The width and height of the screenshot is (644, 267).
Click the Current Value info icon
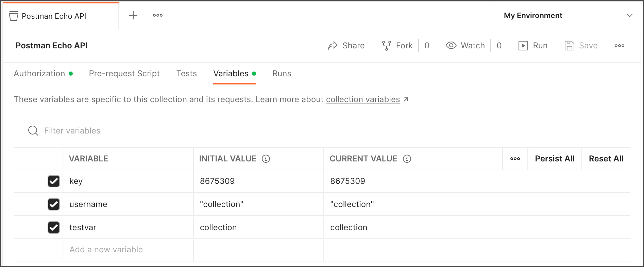pos(407,159)
